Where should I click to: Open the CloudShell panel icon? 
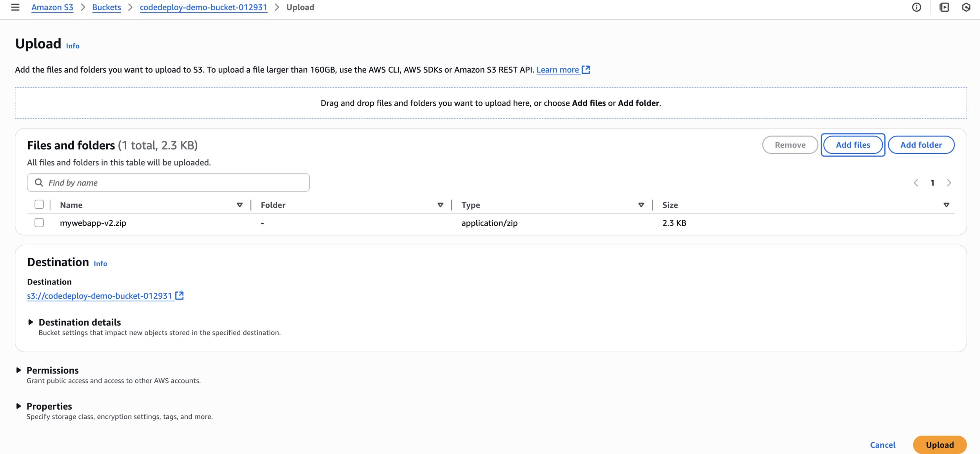(944, 7)
